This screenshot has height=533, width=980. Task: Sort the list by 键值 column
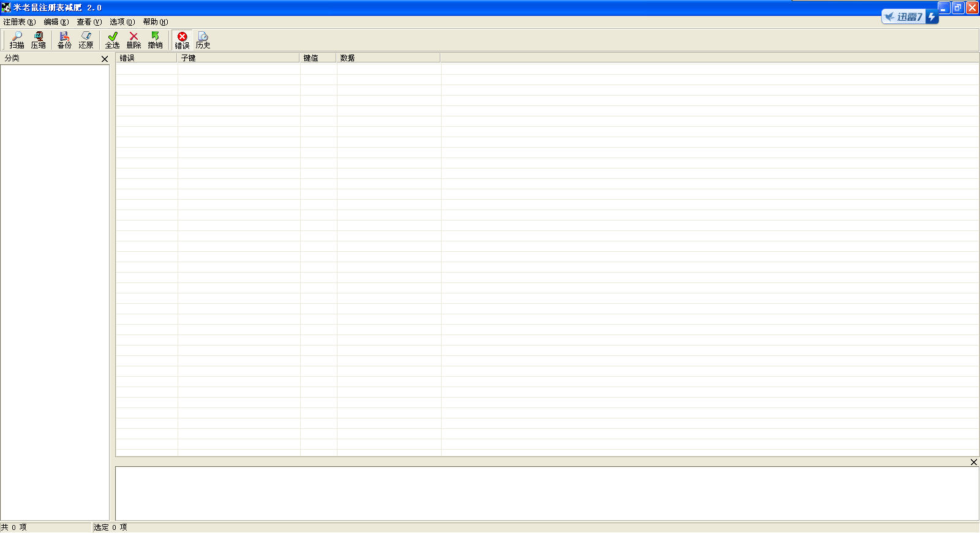pos(318,58)
